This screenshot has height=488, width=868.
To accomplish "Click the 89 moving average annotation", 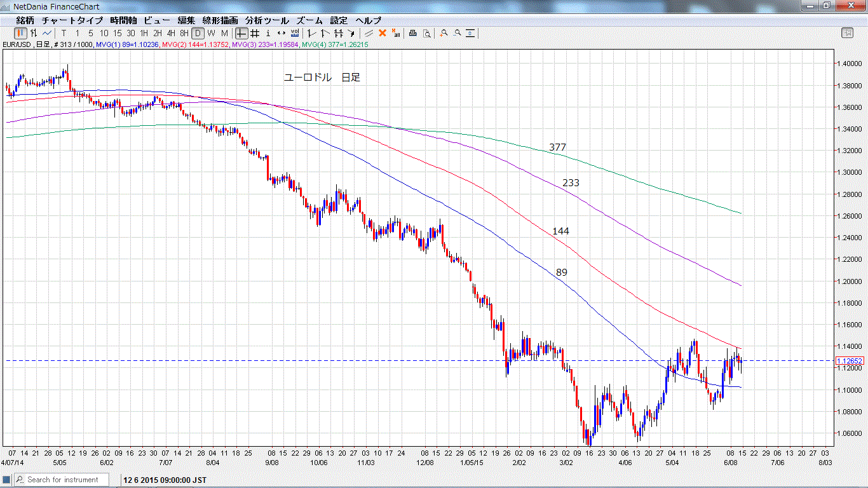I will click(x=562, y=273).
